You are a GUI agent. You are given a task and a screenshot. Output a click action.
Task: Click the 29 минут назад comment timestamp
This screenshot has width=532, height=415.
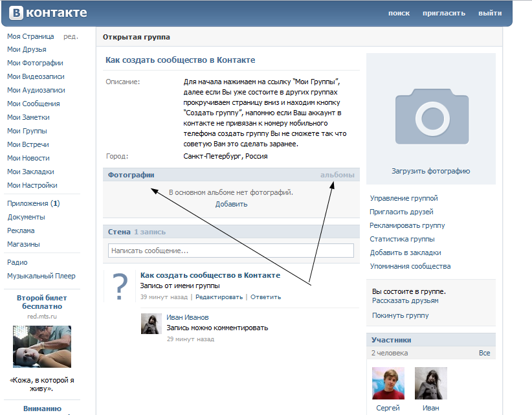(190, 339)
